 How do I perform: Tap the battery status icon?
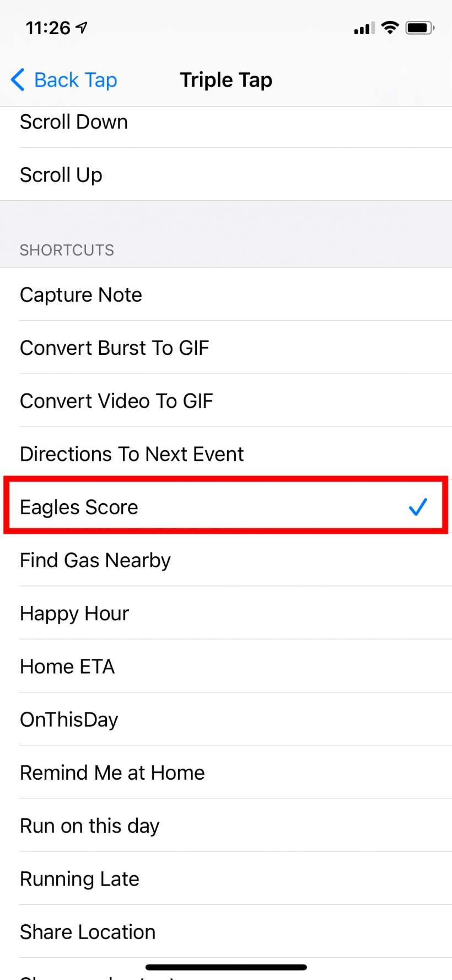pos(419,28)
